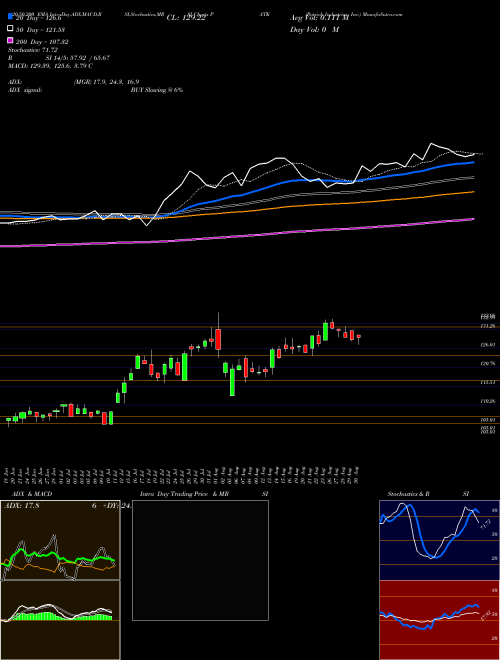Image resolution: width=500 pixels, height=660 pixels.
Task: Click the 'Avg Vol' value text
Action: 319,18
